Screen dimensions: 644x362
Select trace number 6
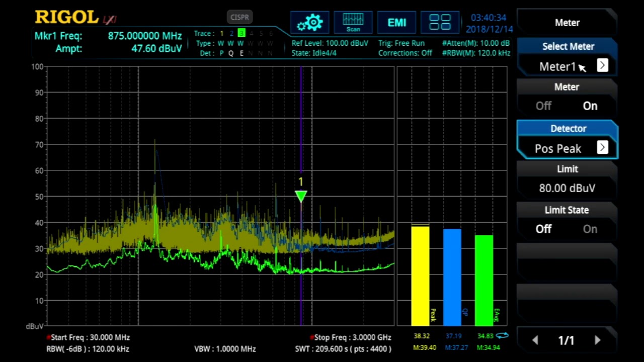coord(271,34)
